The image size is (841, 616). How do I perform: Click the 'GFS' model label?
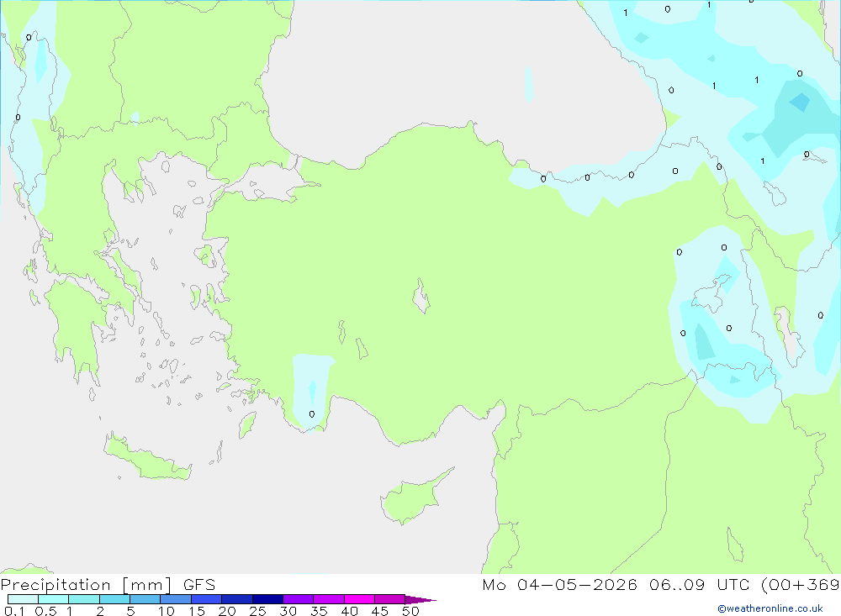[199, 584]
